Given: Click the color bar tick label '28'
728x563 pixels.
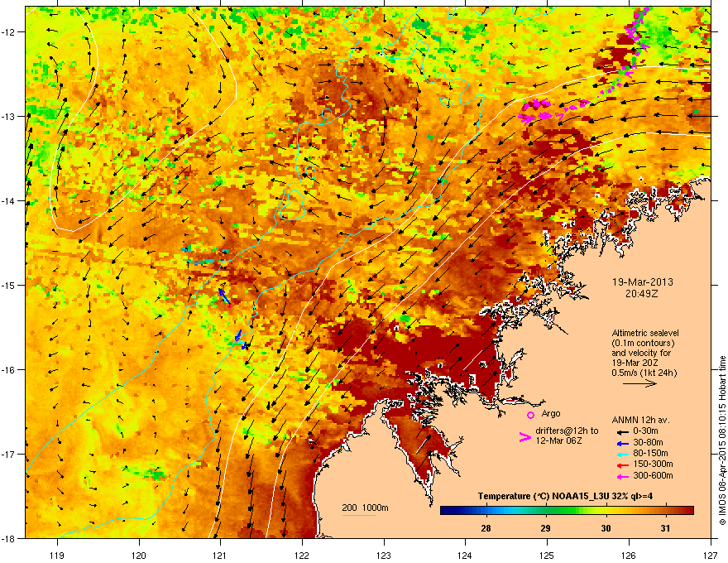Looking at the screenshot, I should 486,528.
